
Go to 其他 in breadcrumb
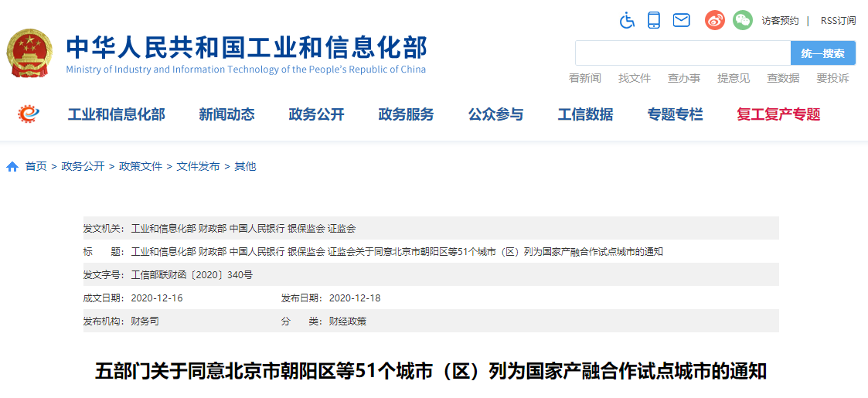pos(245,166)
